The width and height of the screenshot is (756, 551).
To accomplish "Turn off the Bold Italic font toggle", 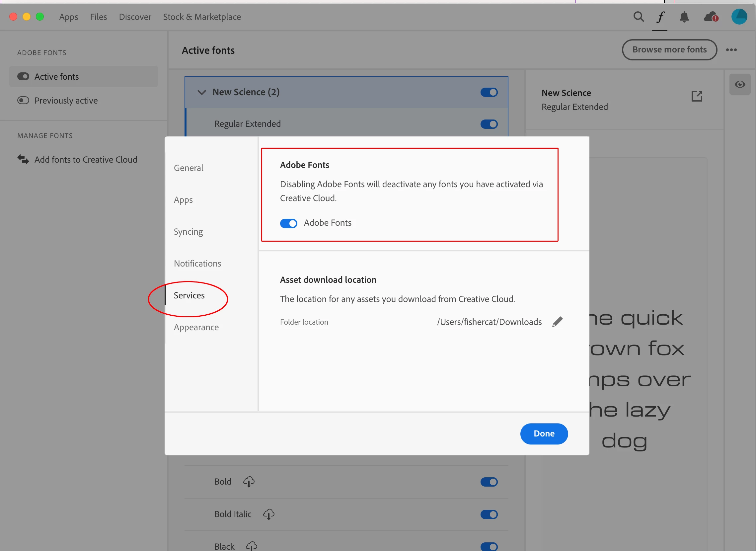I will [489, 514].
